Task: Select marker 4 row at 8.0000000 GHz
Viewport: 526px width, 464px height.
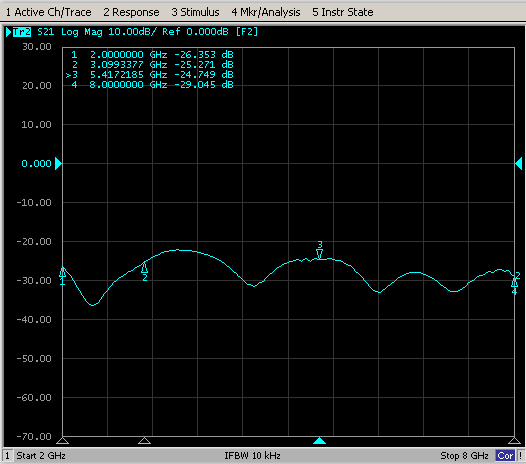Action: [x=152, y=85]
